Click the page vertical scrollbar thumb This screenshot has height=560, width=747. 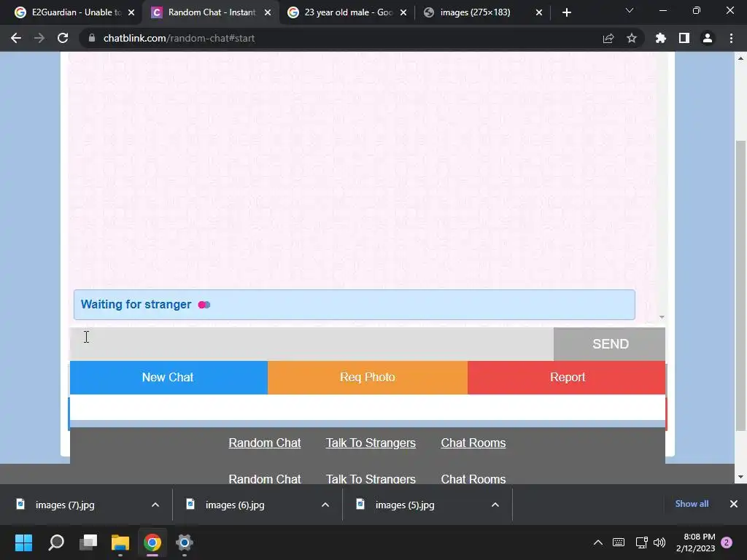click(740, 286)
